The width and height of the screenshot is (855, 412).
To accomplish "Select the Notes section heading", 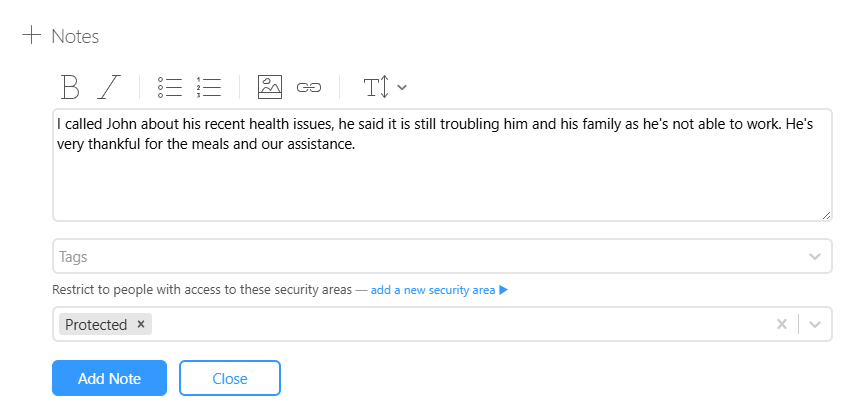I will 75,37.
